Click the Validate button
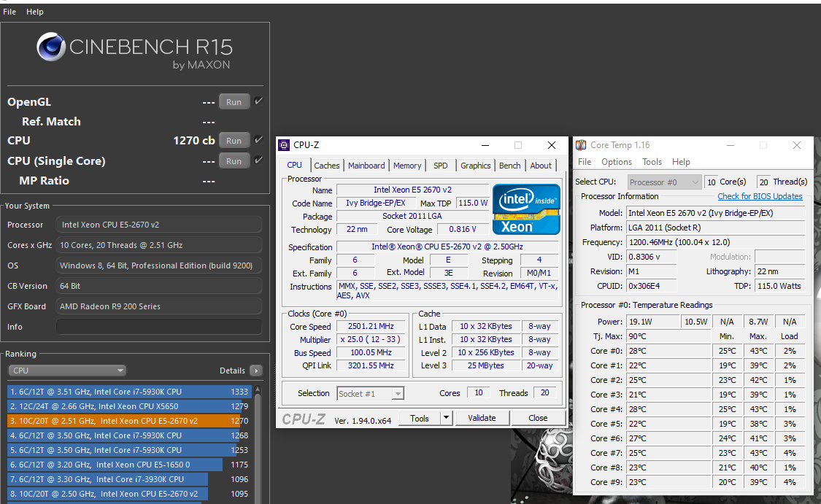The width and height of the screenshot is (821, 504). pyautogui.click(x=482, y=418)
